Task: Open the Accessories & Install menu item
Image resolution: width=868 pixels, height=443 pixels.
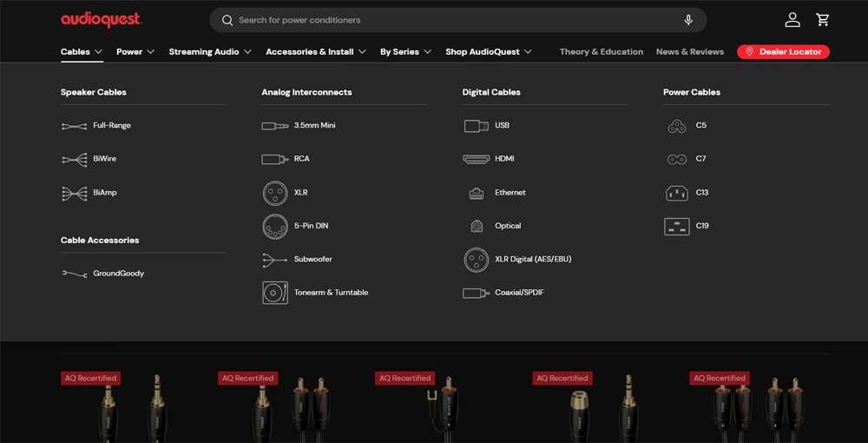Action: [x=310, y=51]
